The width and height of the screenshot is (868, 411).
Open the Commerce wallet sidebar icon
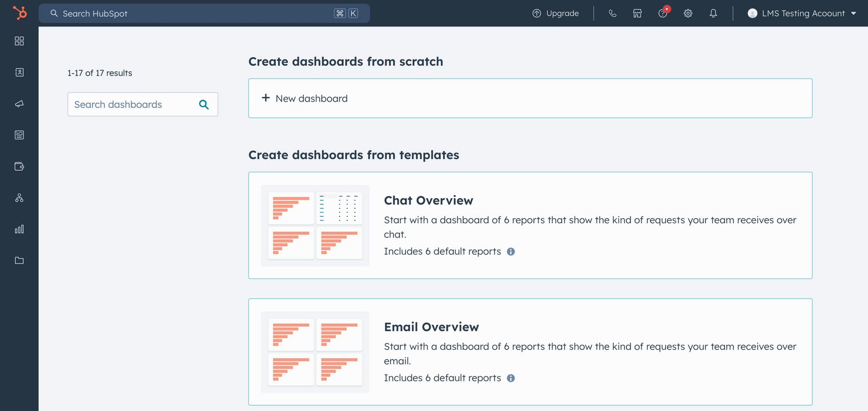coord(19,167)
